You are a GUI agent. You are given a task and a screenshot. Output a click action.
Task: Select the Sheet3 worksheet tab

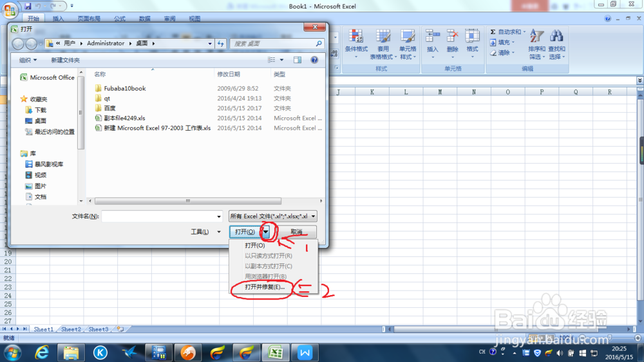click(x=98, y=329)
